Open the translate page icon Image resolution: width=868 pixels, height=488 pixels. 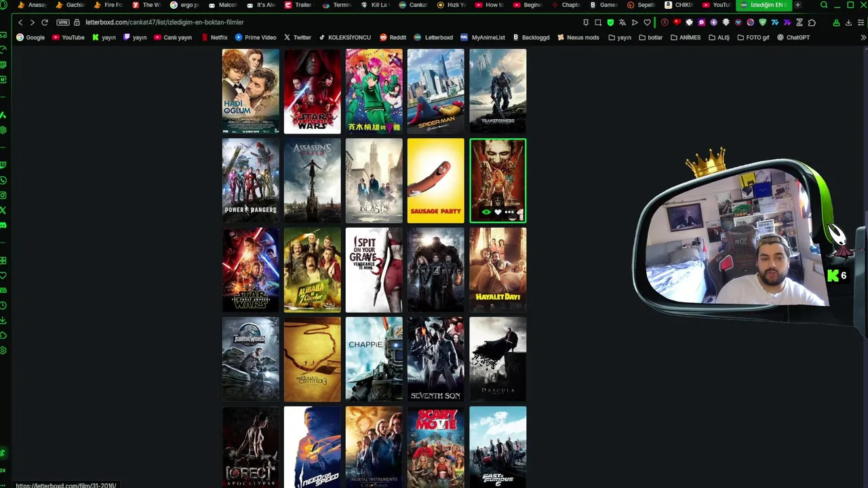(623, 22)
